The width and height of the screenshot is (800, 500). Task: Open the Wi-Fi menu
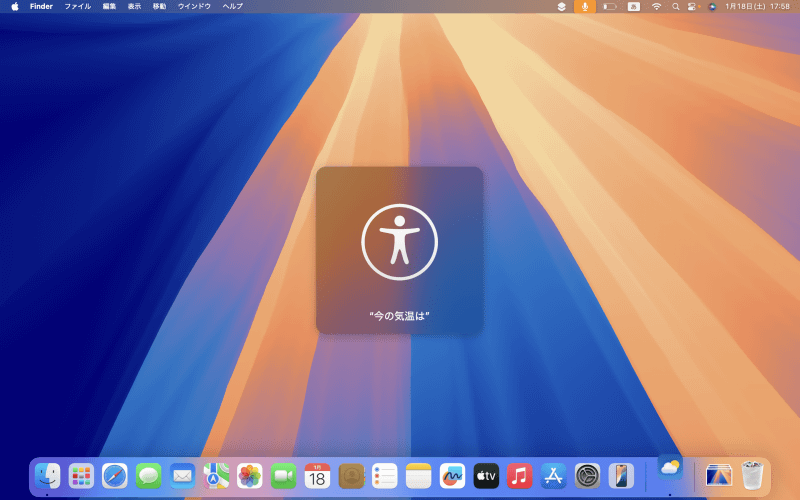pyautogui.click(x=656, y=7)
